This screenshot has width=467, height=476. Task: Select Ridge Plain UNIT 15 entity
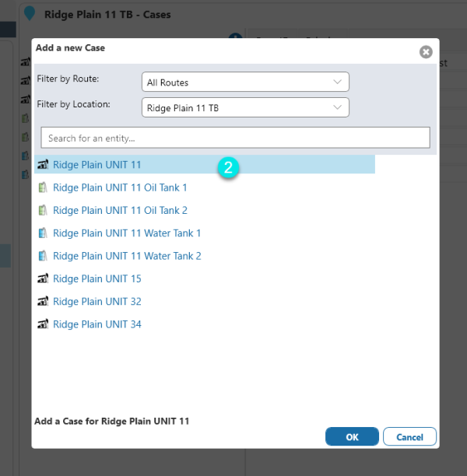pyautogui.click(x=97, y=278)
